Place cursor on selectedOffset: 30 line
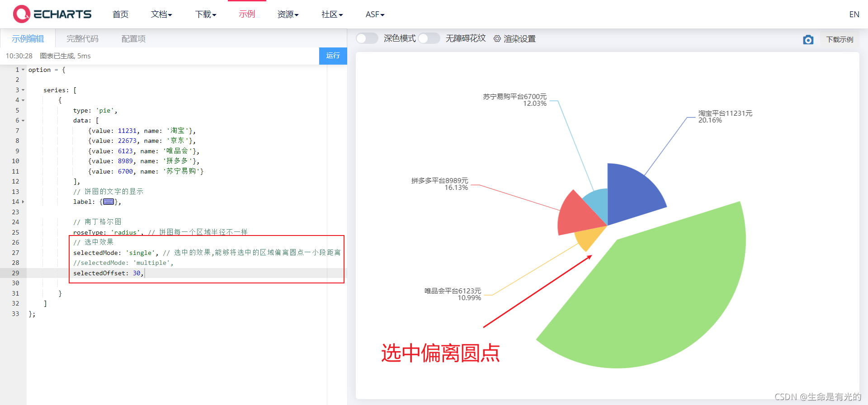Screen dimensions: 868x405 coord(108,273)
